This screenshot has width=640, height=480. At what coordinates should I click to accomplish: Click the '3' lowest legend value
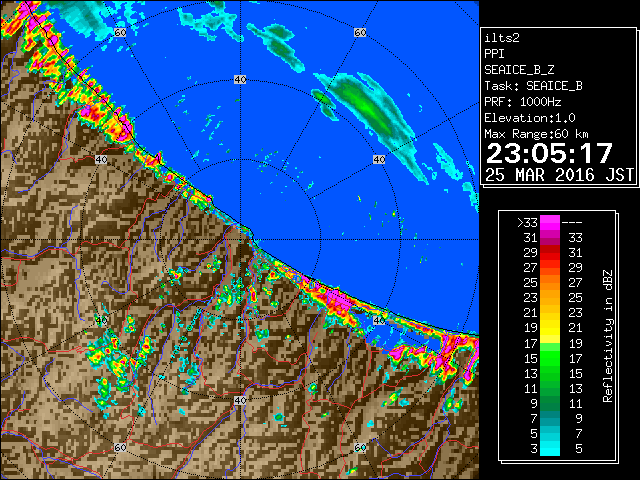point(534,449)
